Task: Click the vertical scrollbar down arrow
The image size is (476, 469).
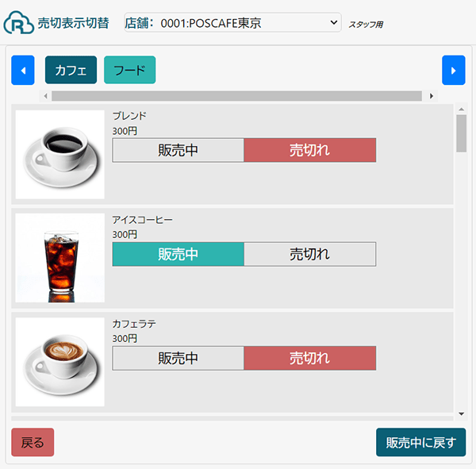Action: coord(462,413)
